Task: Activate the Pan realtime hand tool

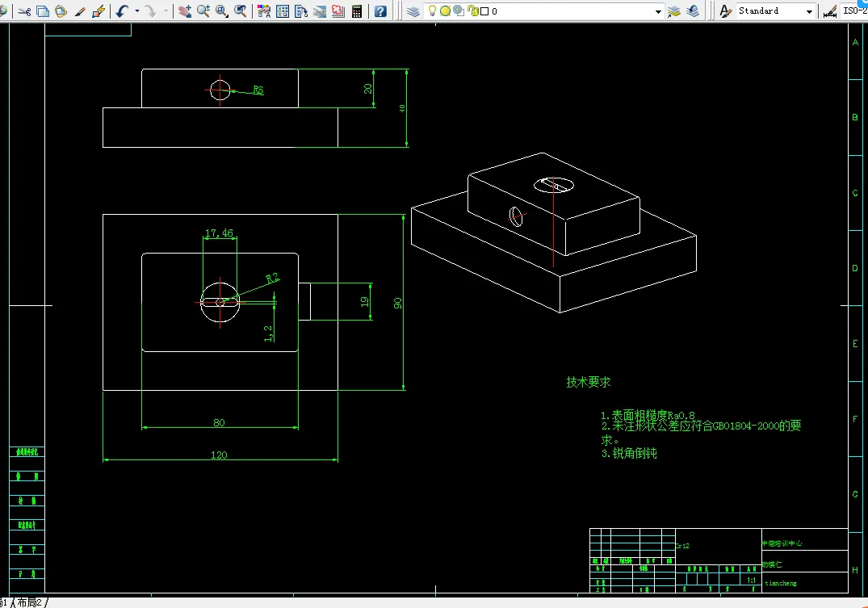Action: tap(185, 11)
